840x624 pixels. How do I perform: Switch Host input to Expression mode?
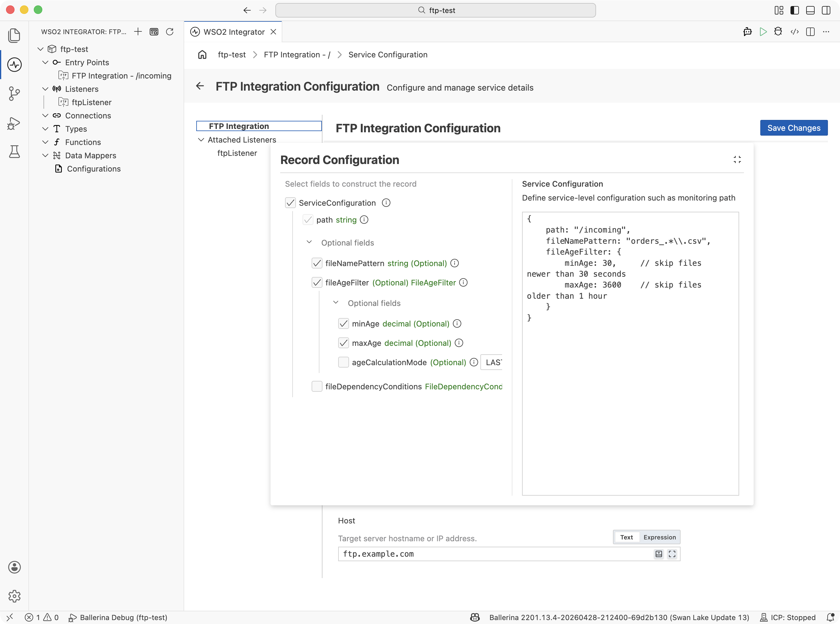point(659,537)
